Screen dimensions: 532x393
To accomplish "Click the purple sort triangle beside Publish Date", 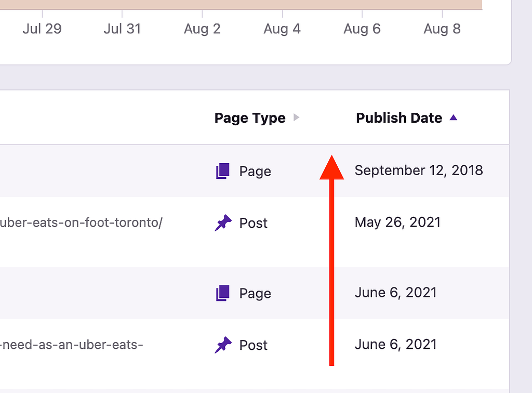I will (454, 117).
